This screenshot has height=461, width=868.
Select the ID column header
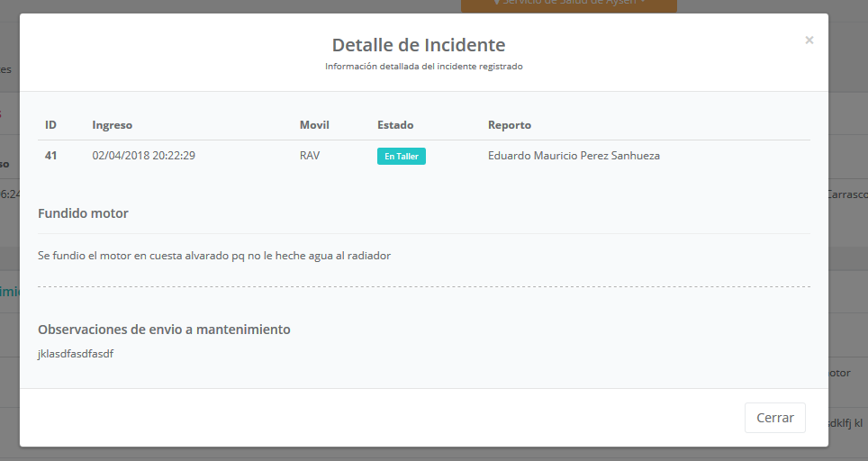[50, 125]
